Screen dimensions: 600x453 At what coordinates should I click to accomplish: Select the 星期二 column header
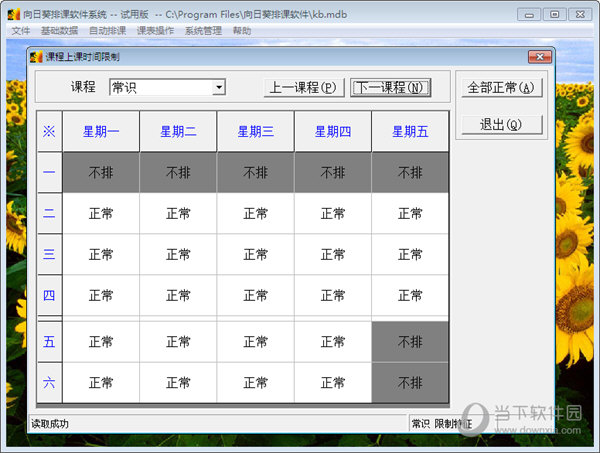point(178,132)
